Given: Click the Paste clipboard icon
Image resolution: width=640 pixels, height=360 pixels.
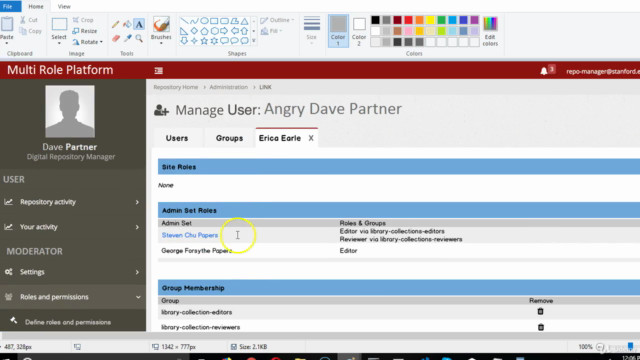Looking at the screenshot, I should pyautogui.click(x=7, y=24).
